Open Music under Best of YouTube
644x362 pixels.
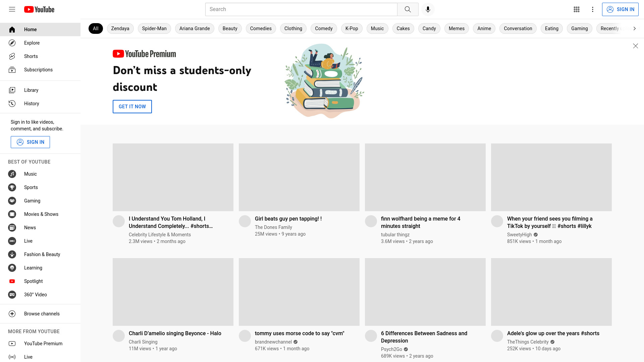tap(40, 174)
